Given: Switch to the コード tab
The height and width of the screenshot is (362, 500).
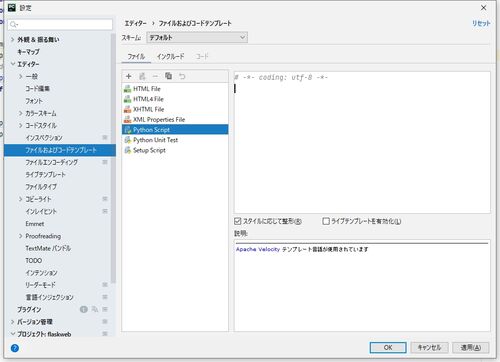Looking at the screenshot, I should tap(202, 56).
